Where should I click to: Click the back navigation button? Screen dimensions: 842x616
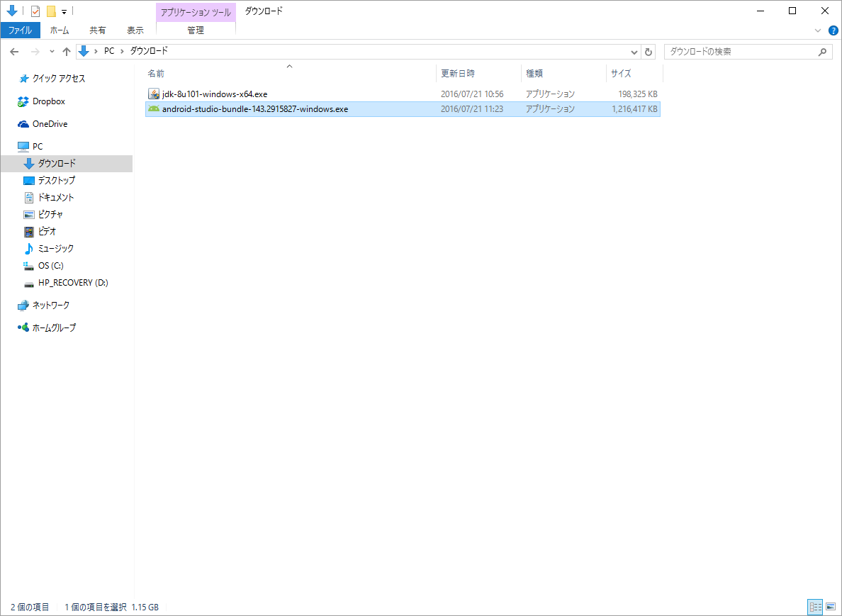[13, 50]
